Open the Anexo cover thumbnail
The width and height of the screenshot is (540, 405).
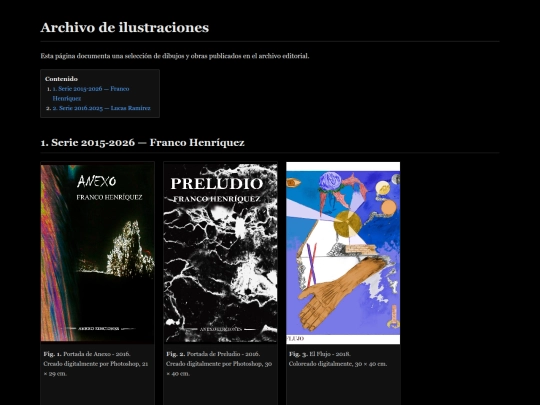tap(97, 253)
